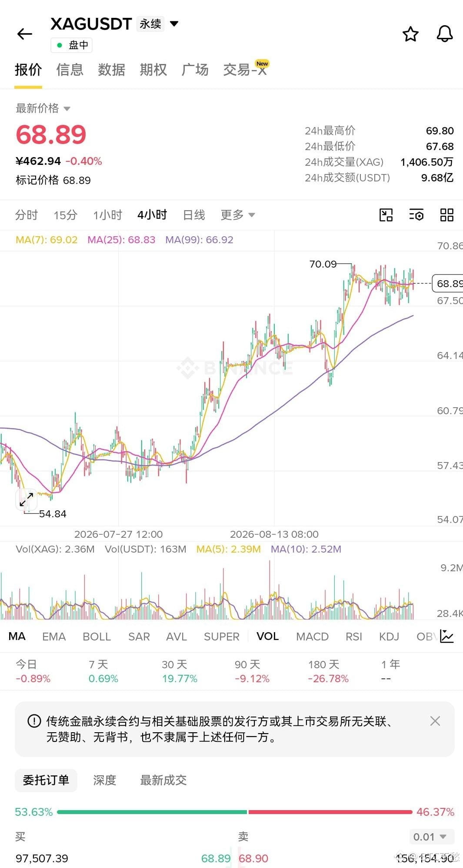Tap the 今日 -0.89% performance cell
The height and width of the screenshot is (868, 463).
pos(33,671)
